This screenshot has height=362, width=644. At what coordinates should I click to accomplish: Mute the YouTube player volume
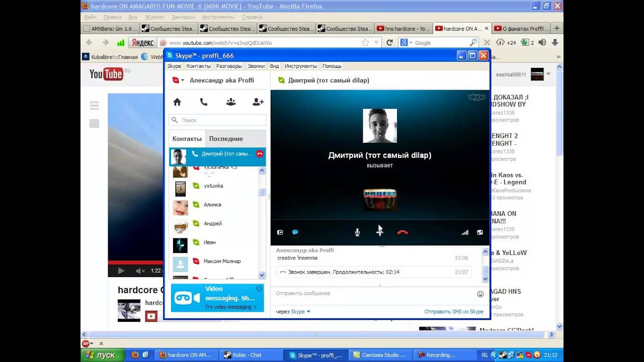coord(140,271)
